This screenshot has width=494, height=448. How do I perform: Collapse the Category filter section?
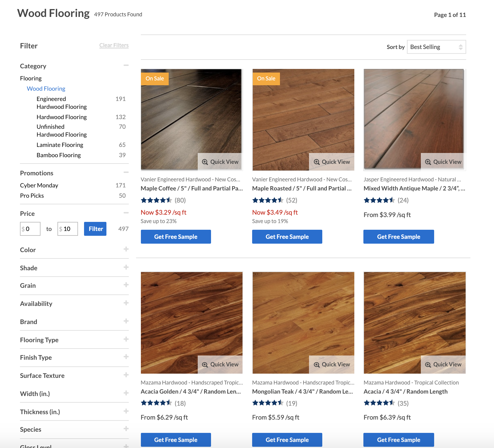[x=126, y=66]
